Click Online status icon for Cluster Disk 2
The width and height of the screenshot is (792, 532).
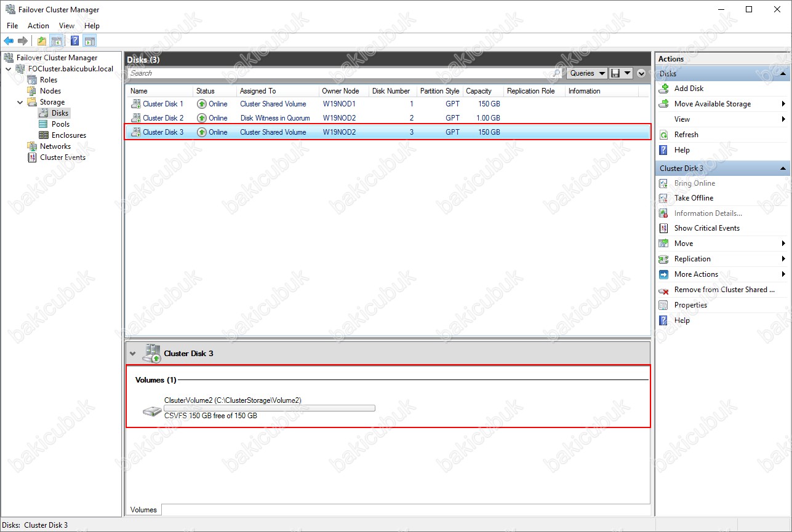coord(201,118)
